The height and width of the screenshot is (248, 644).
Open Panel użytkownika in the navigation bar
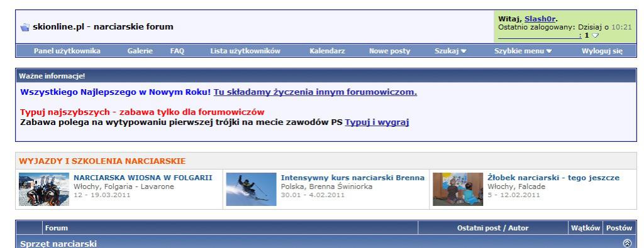click(67, 51)
